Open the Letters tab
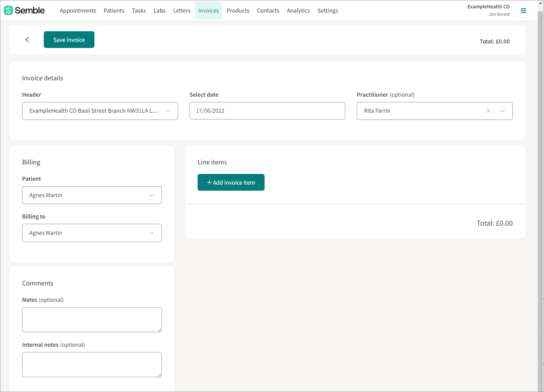544x392 pixels. [x=182, y=11]
